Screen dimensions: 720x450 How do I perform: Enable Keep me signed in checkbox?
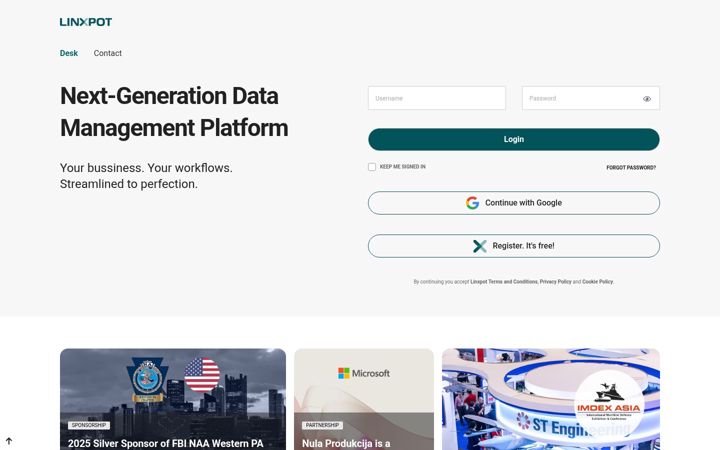point(372,167)
